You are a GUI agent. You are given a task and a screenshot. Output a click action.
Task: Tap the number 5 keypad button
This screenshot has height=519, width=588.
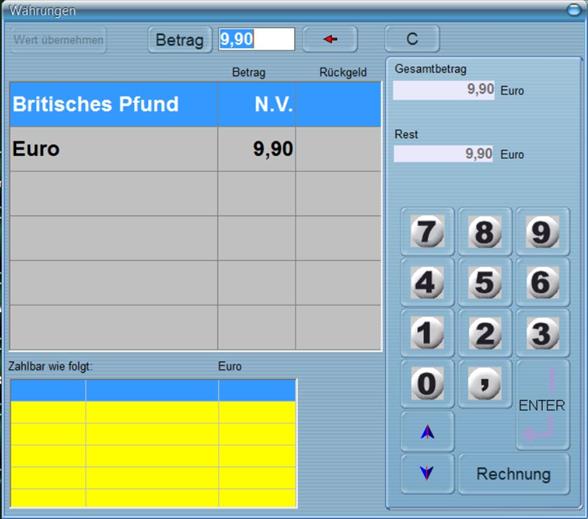484,282
